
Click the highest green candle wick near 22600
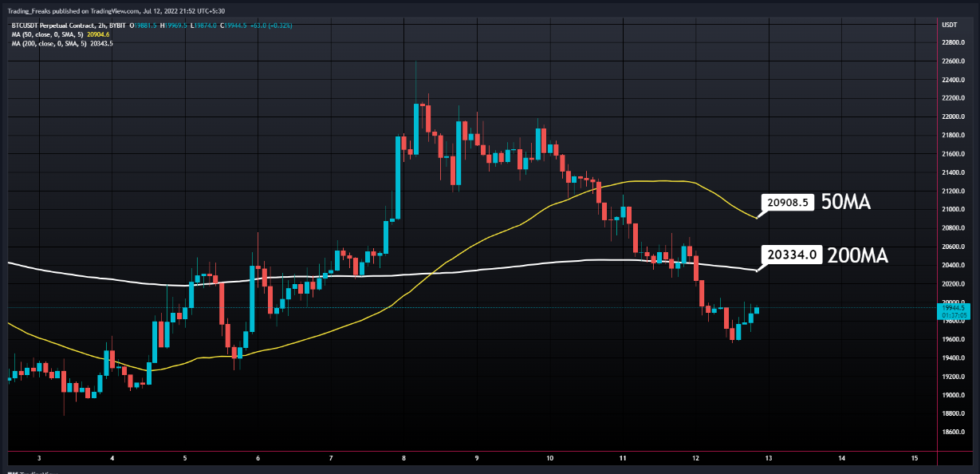pyautogui.click(x=416, y=80)
